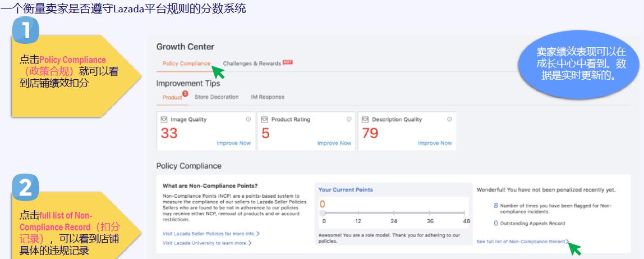Click the Product Rating card icon
This screenshot has width=644, height=259.
265,120
